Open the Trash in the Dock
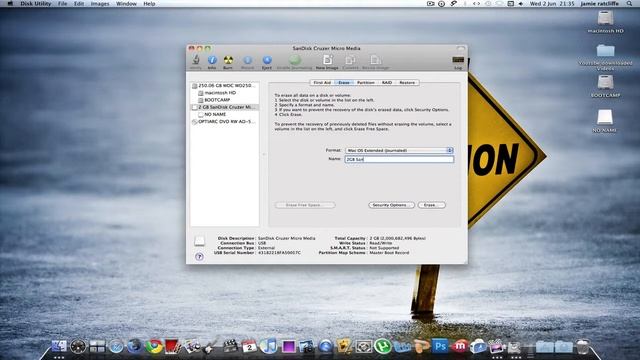 [x=583, y=347]
